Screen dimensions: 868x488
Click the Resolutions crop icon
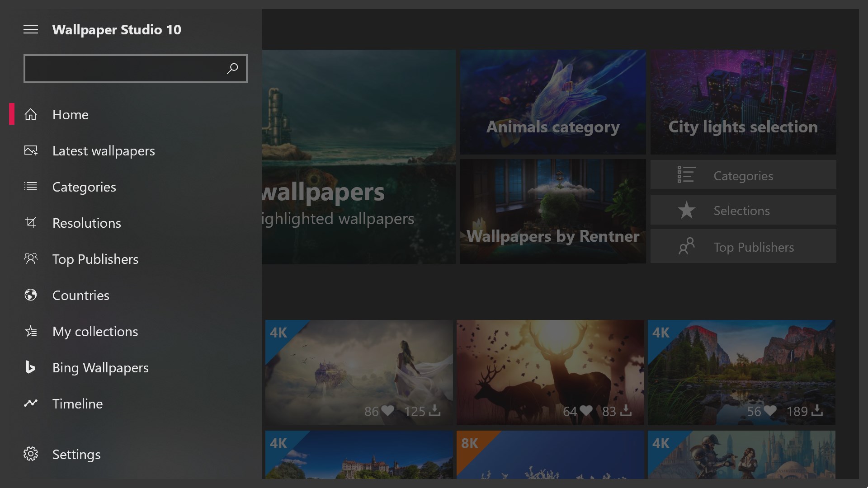point(31,223)
